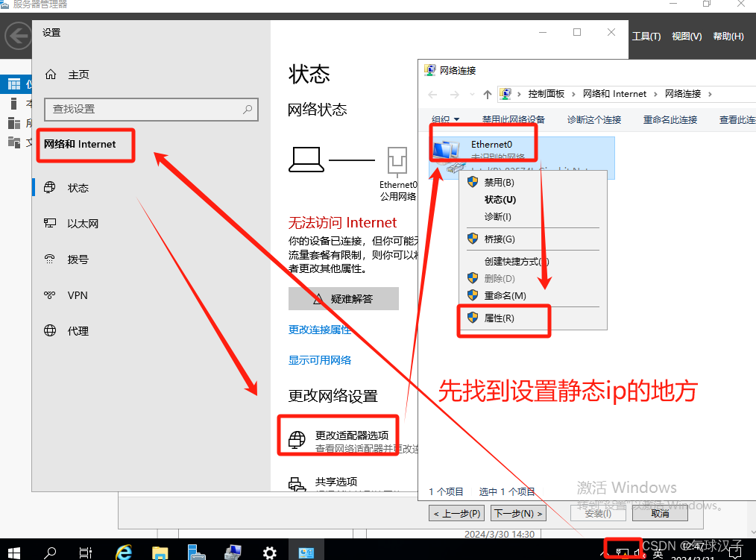Open Tools (T) menu in Server Manager
756x560 pixels.
tap(646, 37)
